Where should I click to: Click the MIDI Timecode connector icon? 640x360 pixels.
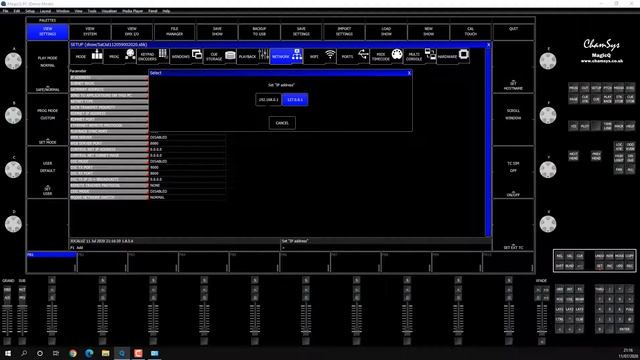click(397, 54)
